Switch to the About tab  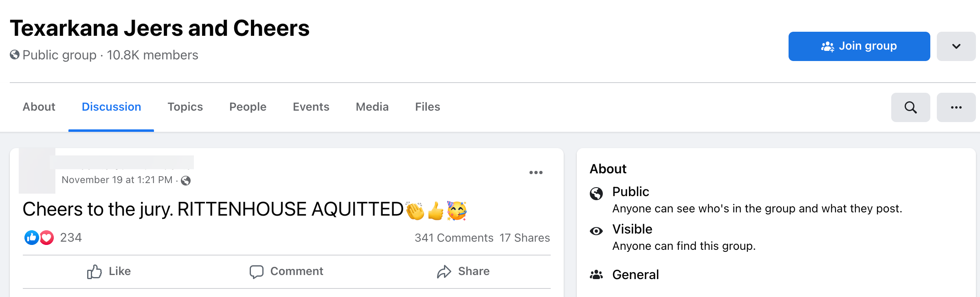(39, 107)
